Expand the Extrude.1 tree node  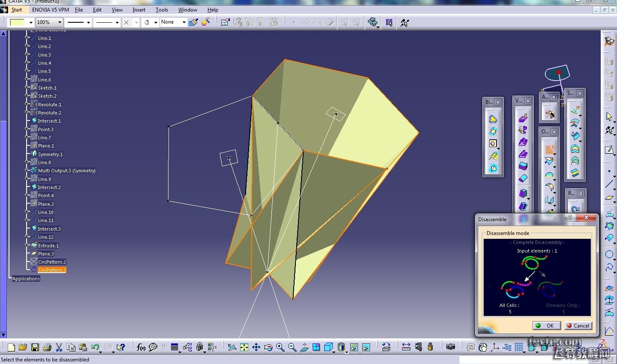point(27,245)
